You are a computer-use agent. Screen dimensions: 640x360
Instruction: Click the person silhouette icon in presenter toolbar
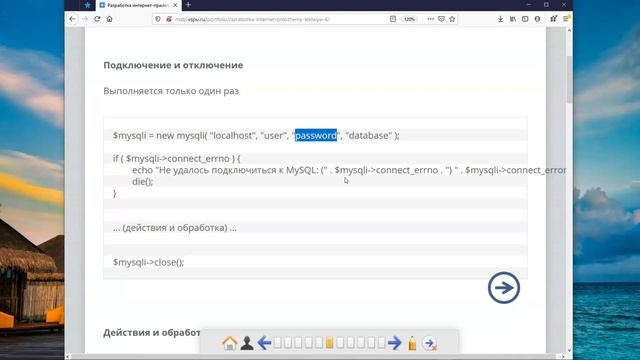pyautogui.click(x=247, y=343)
